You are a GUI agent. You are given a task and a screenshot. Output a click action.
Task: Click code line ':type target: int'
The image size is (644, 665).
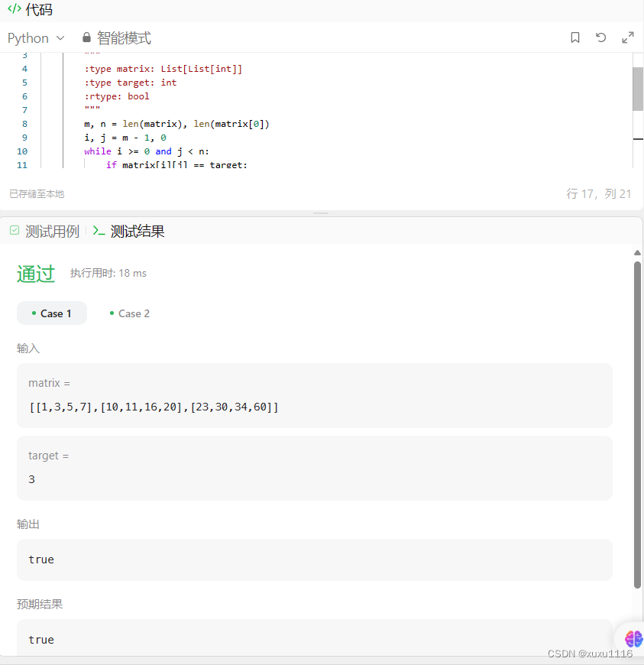[130, 83]
